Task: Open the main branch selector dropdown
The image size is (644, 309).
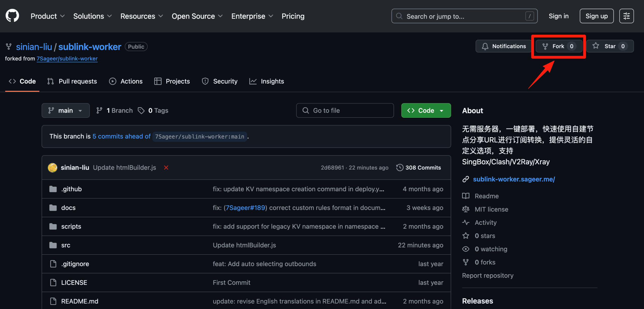Action: tap(65, 111)
